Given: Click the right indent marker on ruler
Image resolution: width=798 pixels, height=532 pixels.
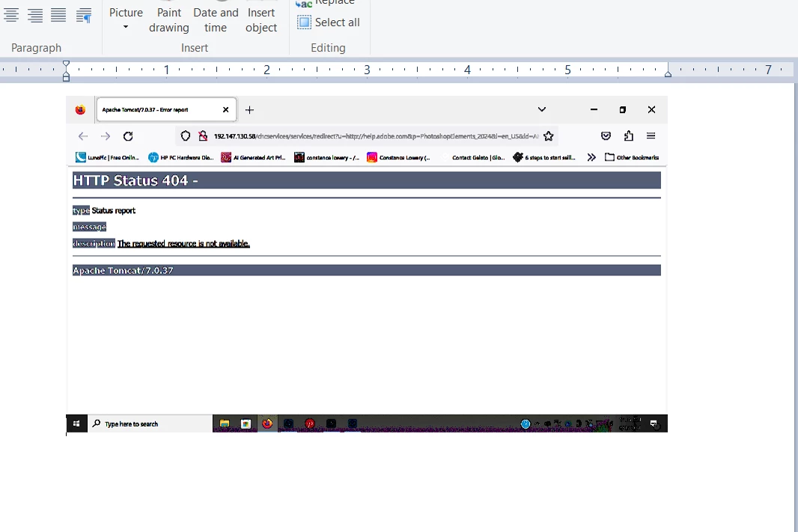Looking at the screenshot, I should point(668,74).
